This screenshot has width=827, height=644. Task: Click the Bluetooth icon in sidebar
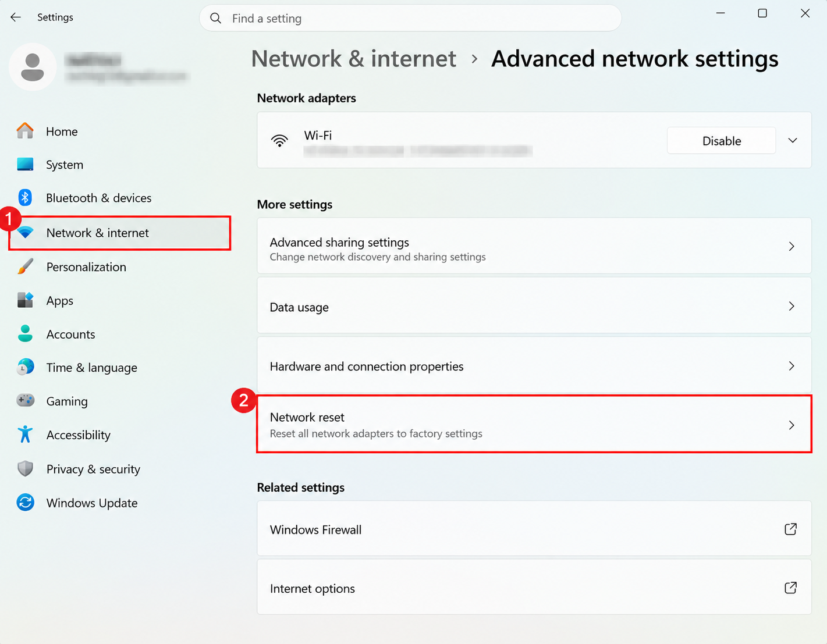pyautogui.click(x=25, y=198)
